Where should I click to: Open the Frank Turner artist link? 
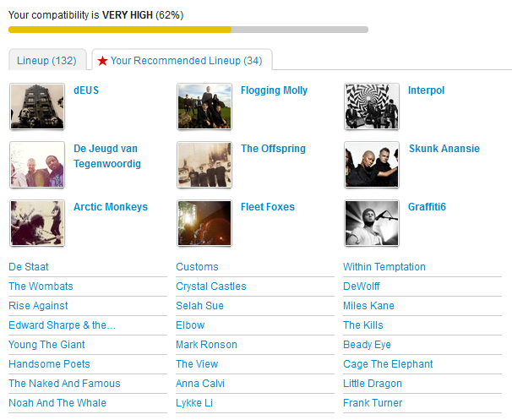[x=373, y=403]
